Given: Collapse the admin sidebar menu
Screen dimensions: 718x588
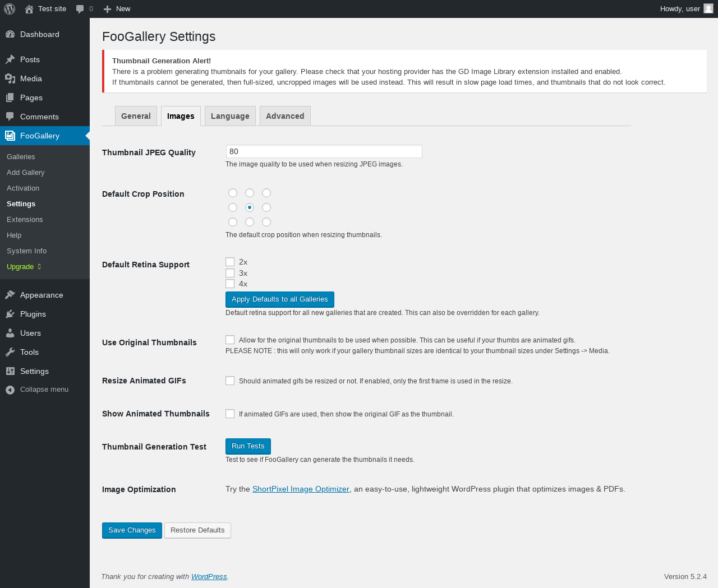Looking at the screenshot, I should (37, 390).
